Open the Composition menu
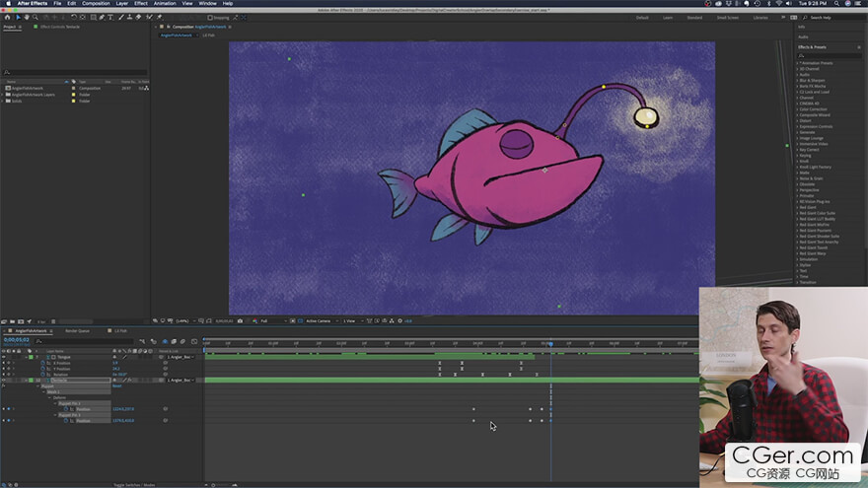 point(96,3)
